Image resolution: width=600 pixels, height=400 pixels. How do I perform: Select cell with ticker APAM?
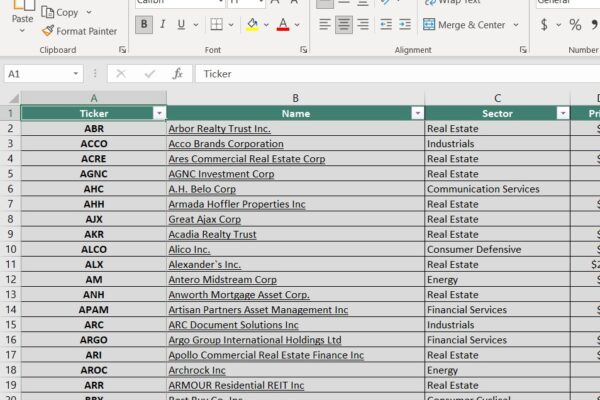tap(94, 310)
